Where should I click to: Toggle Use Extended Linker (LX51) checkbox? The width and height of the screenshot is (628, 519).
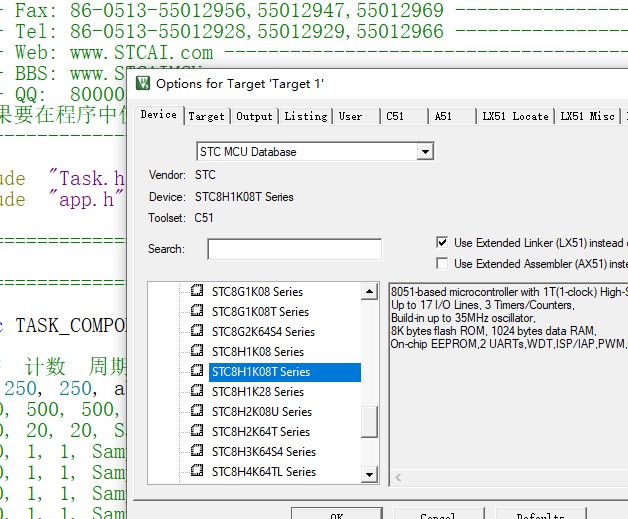tap(442, 242)
